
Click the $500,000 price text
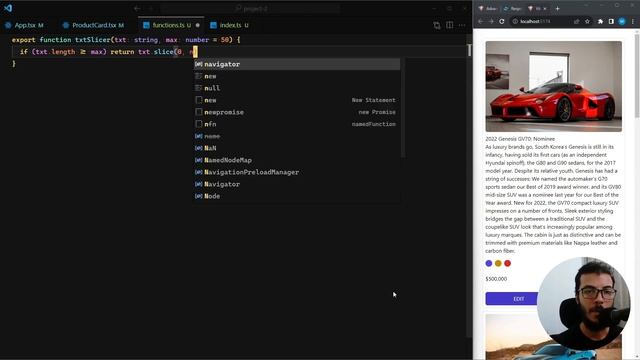[496, 279]
